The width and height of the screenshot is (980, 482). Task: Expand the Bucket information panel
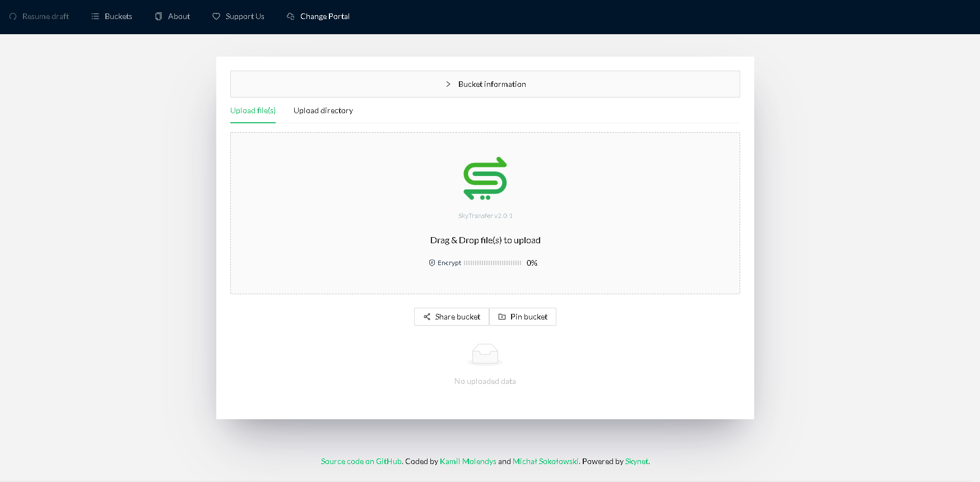[485, 84]
